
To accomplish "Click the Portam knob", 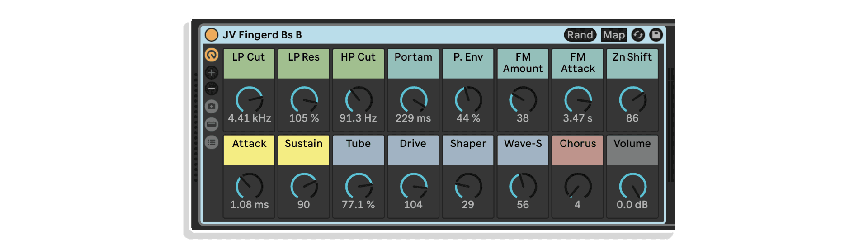I will pyautogui.click(x=413, y=100).
